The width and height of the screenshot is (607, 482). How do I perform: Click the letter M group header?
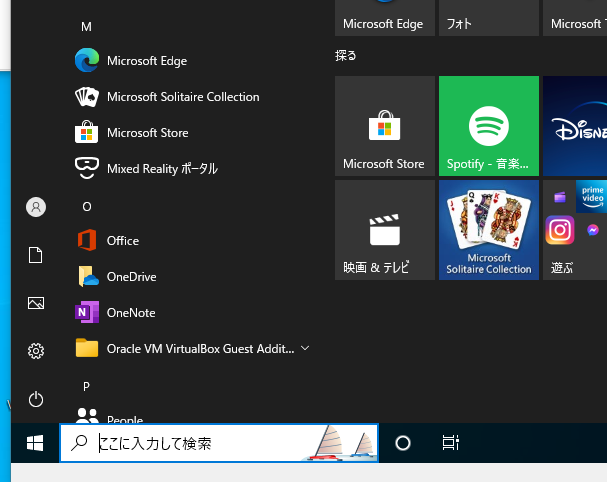pos(86,27)
